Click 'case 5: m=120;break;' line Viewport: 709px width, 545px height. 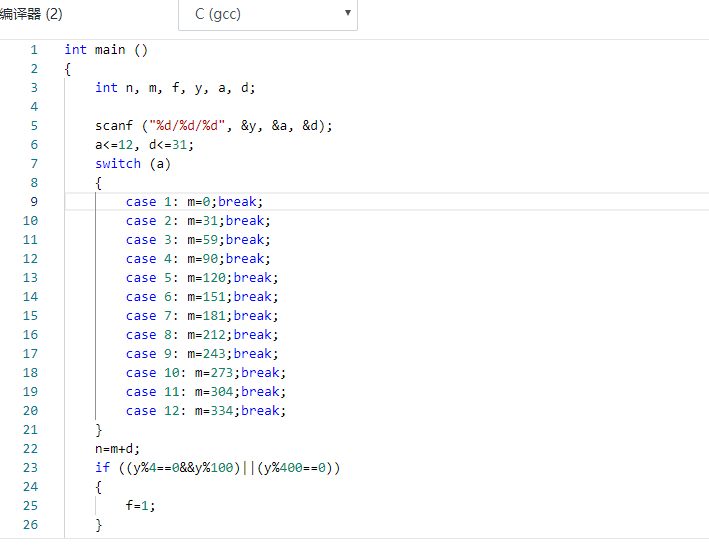coord(202,278)
